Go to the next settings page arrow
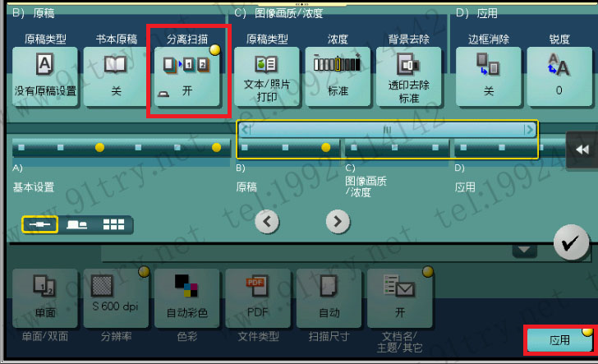 [338, 221]
